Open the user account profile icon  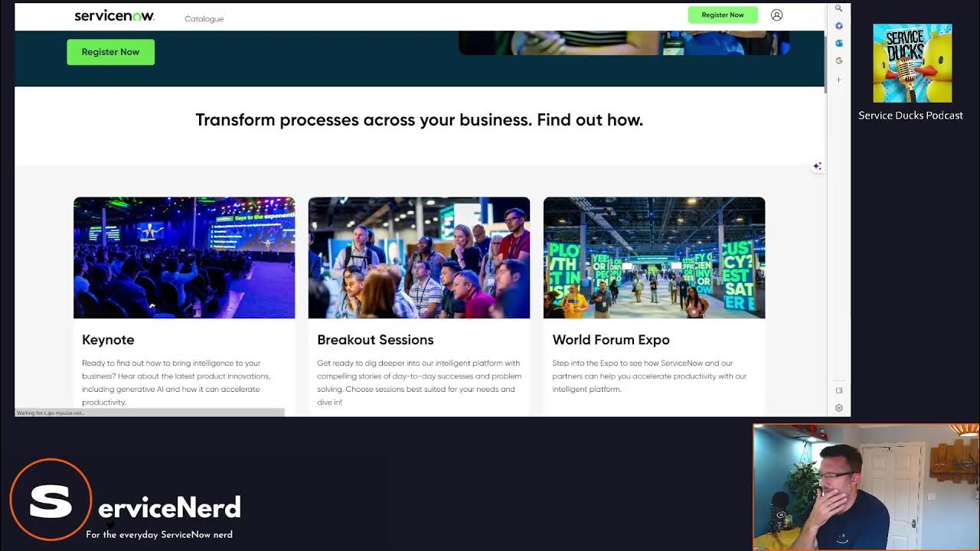click(x=776, y=15)
